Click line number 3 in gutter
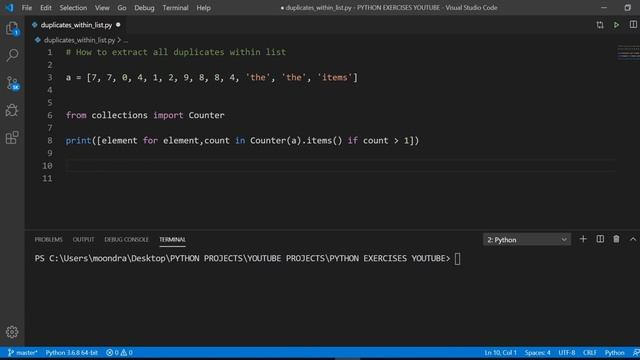Screen dimensions: 640x360 tap(50, 78)
